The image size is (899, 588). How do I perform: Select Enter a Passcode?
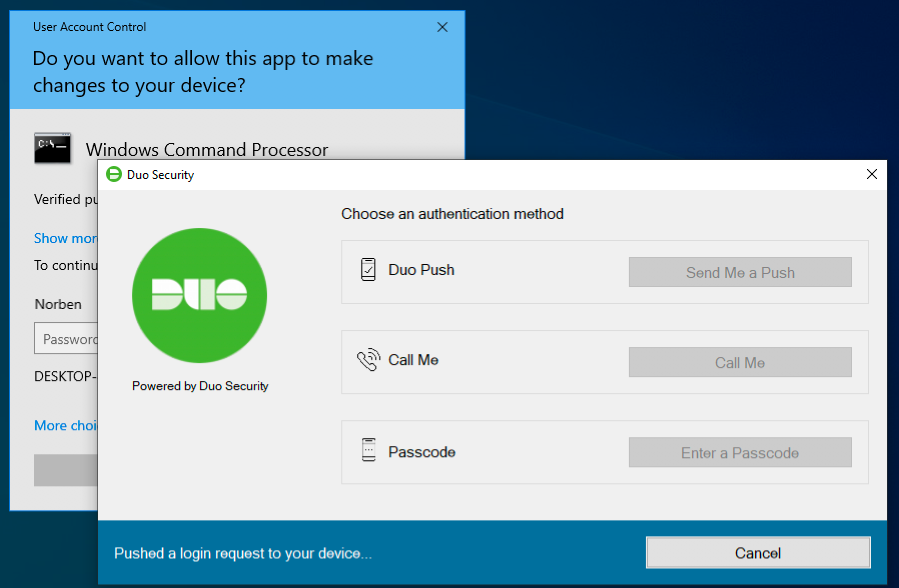[739, 452]
